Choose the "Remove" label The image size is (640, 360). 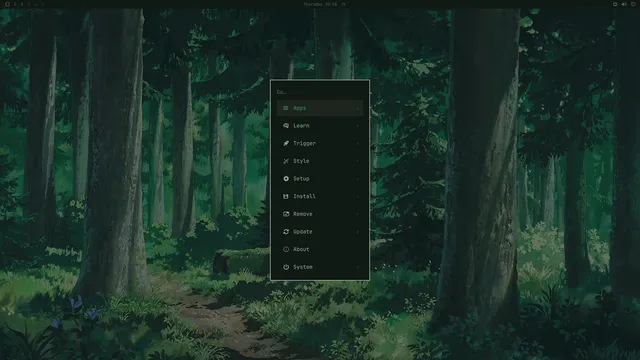(x=303, y=214)
